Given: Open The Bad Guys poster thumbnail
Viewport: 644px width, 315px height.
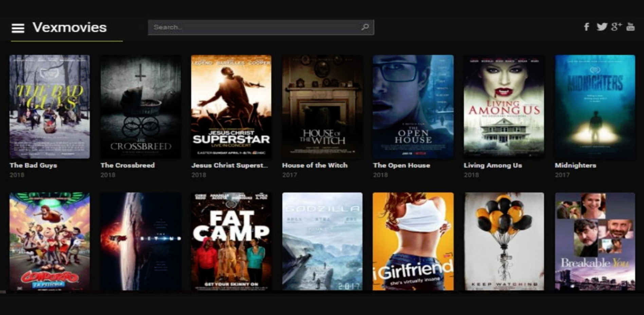Looking at the screenshot, I should 50,106.
